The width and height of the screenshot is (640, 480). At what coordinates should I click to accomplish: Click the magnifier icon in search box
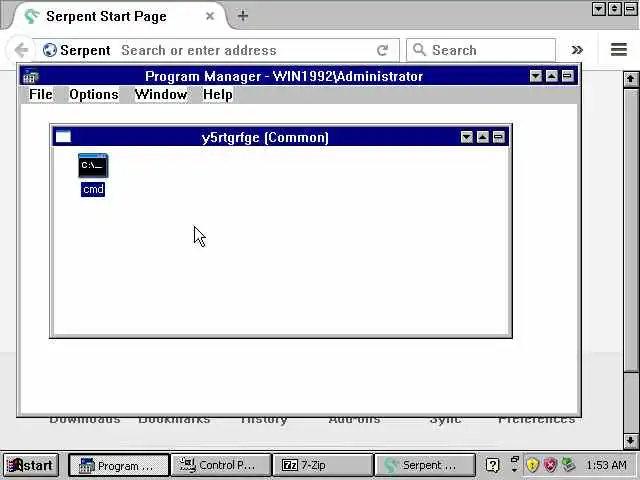pyautogui.click(x=419, y=50)
